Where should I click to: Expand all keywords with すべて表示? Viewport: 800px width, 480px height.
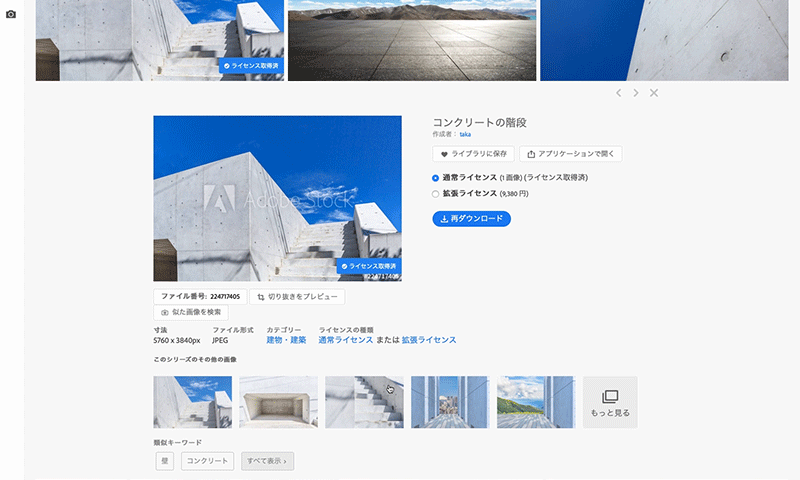[x=267, y=461]
